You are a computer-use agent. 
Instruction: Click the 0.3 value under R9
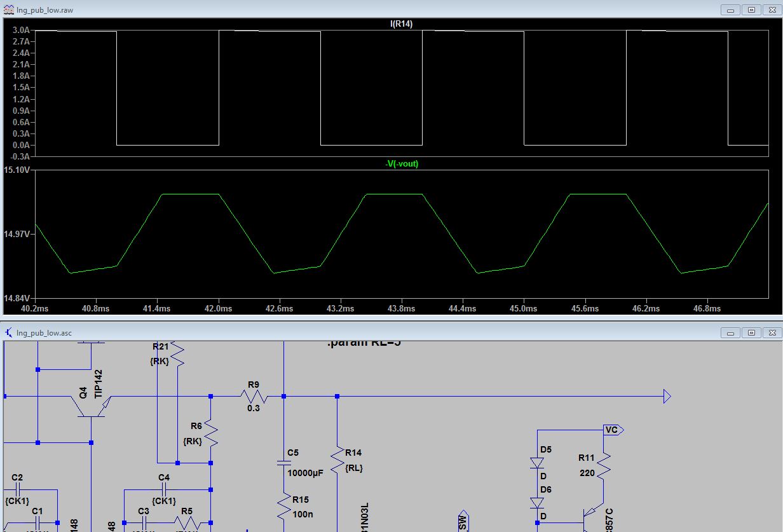[x=254, y=409]
